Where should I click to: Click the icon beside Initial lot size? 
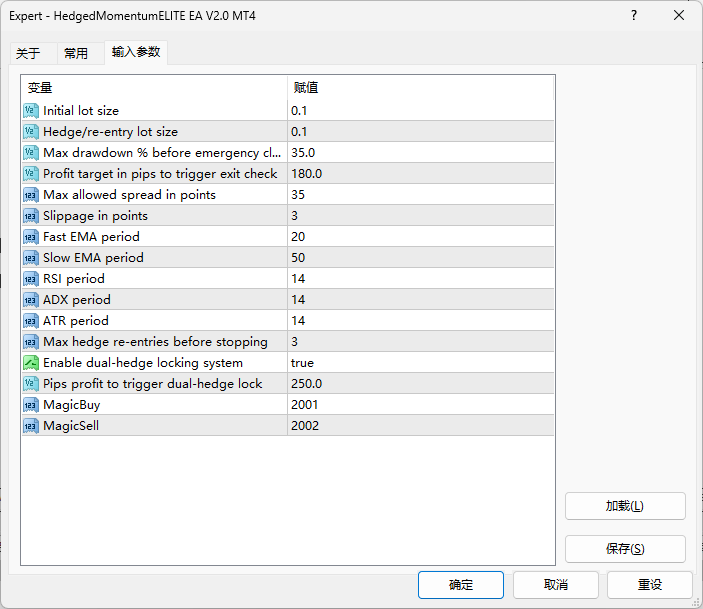(30, 111)
